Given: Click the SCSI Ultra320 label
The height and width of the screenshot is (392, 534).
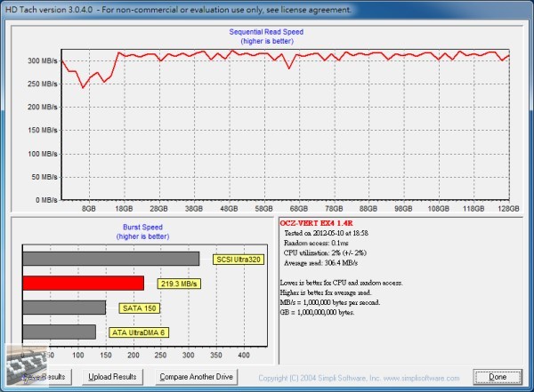Looking at the screenshot, I should pos(239,260).
